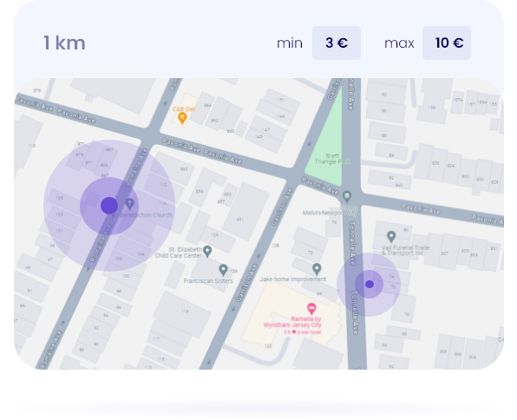Select the small purple dot on Tonnelle Ave
The image size is (517, 420).
point(370,284)
